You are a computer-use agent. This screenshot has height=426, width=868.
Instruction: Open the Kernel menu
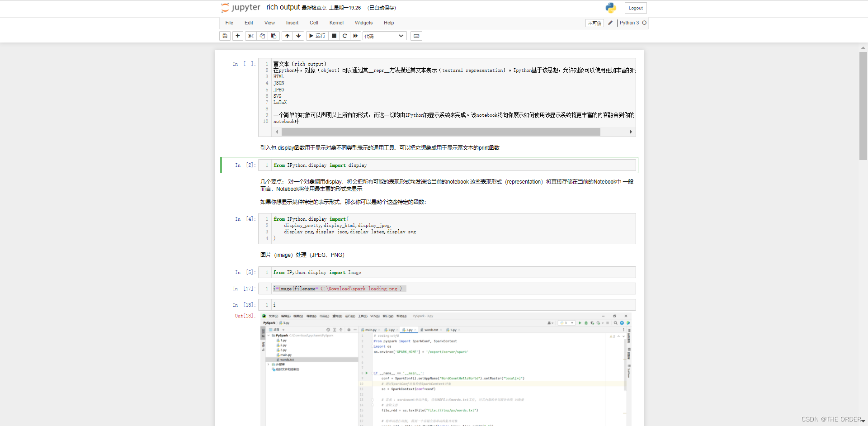[x=336, y=23]
